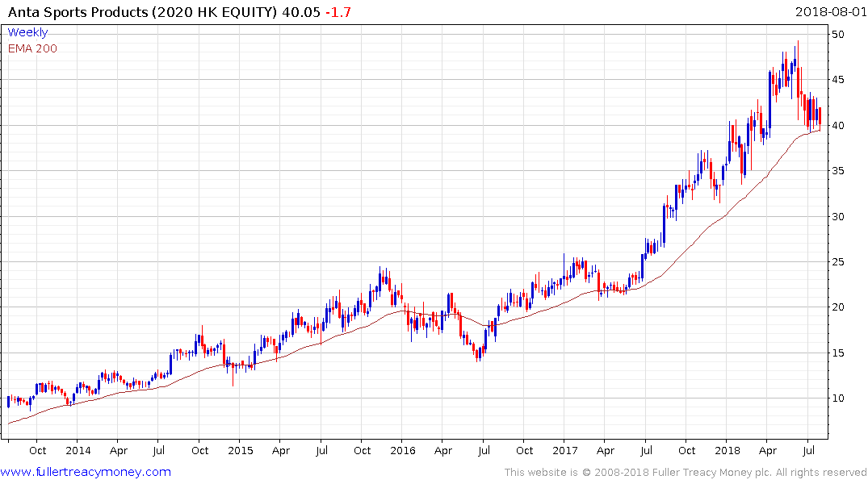The width and height of the screenshot is (868, 484).
Task: Click the 'Jul' x-axis label after 2018
Action: pyautogui.click(x=808, y=450)
